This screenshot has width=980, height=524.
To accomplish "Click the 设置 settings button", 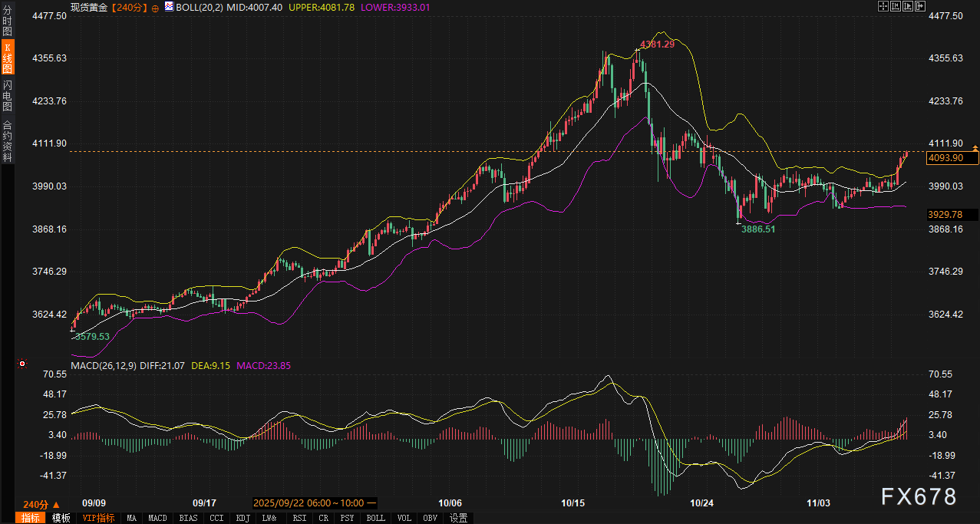I will 458,518.
